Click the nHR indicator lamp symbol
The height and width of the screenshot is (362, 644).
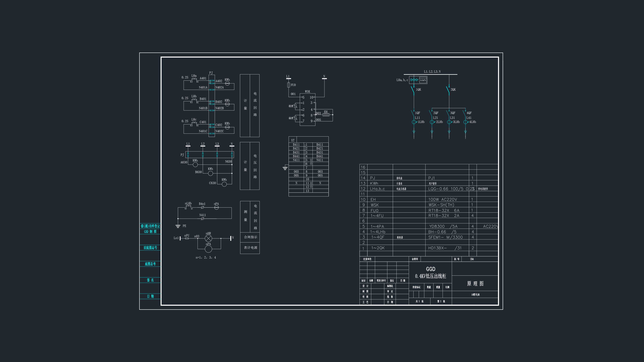point(208,238)
